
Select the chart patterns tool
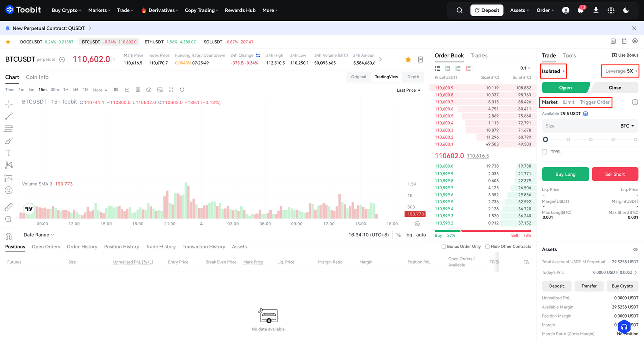pyautogui.click(x=9, y=165)
